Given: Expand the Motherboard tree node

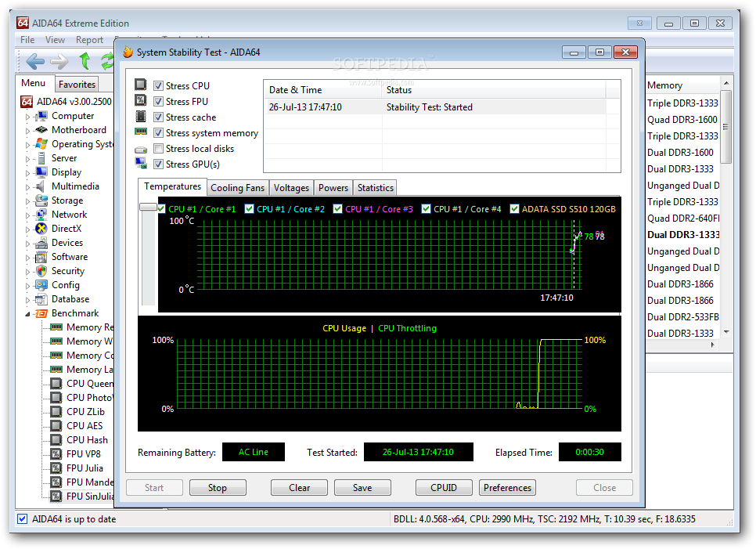Looking at the screenshot, I should (x=27, y=130).
